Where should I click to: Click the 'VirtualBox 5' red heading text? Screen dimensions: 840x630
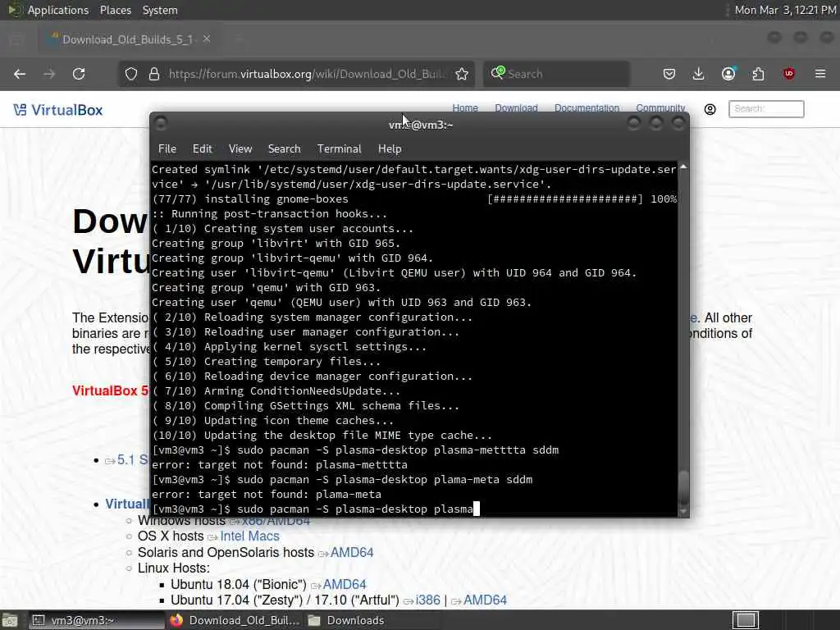pyautogui.click(x=110, y=390)
